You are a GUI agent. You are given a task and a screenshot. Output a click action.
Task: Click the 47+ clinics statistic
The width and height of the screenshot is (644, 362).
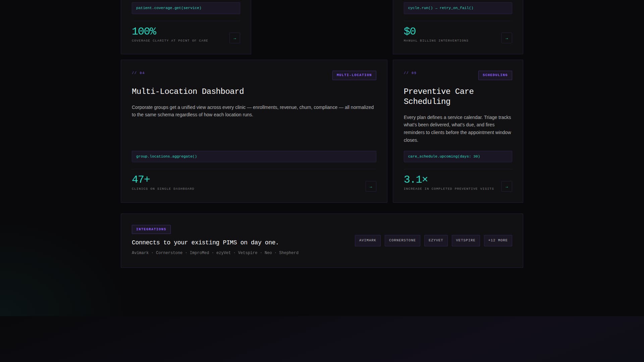(x=141, y=179)
